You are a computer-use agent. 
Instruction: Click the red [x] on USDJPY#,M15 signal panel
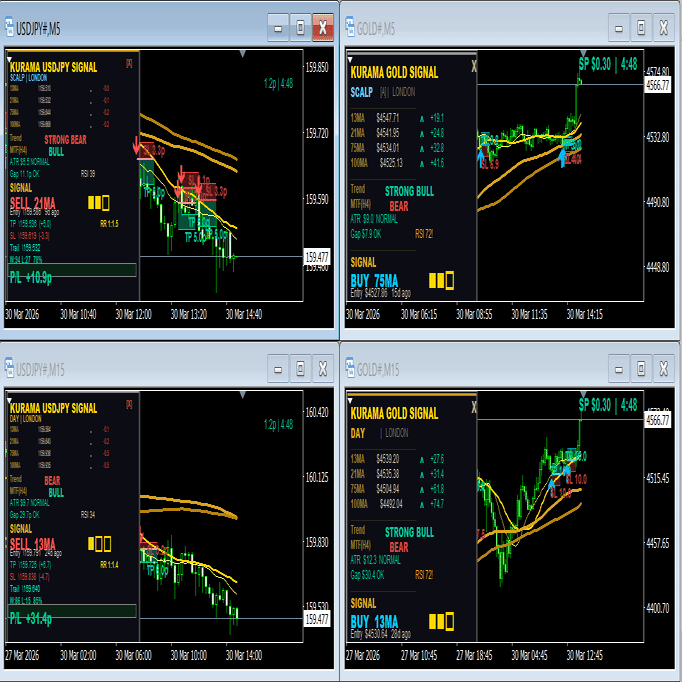click(129, 405)
